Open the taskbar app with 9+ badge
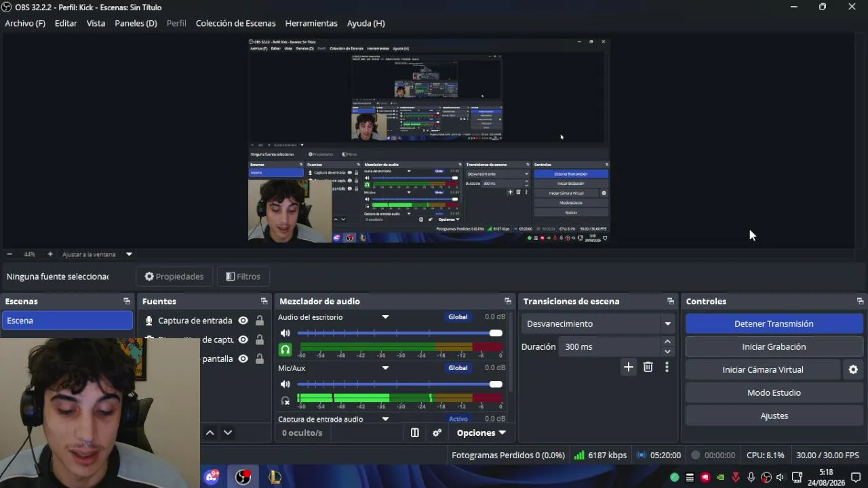Viewport: 868px width, 488px height. [x=212, y=477]
